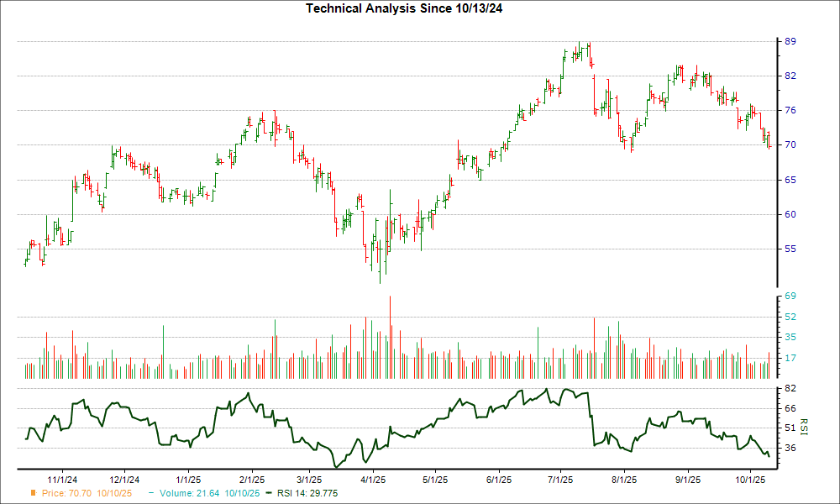
Task: Click the 55 price axis label
Action: pos(790,249)
